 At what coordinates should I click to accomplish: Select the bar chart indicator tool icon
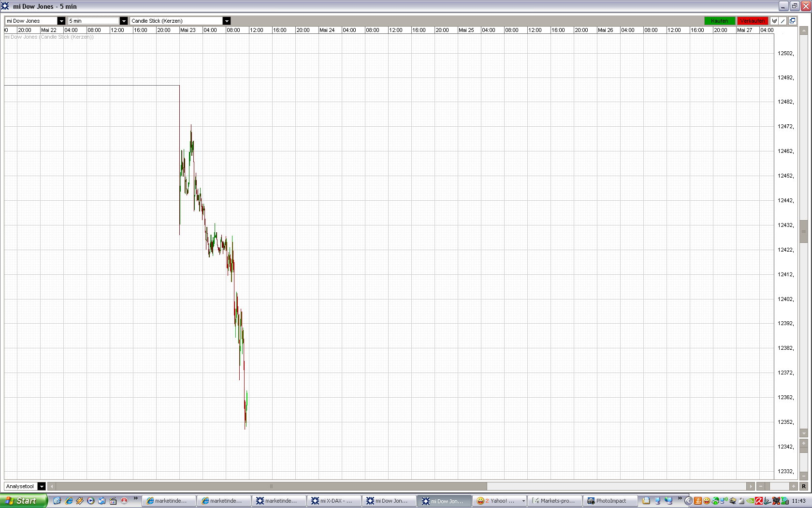click(x=774, y=21)
